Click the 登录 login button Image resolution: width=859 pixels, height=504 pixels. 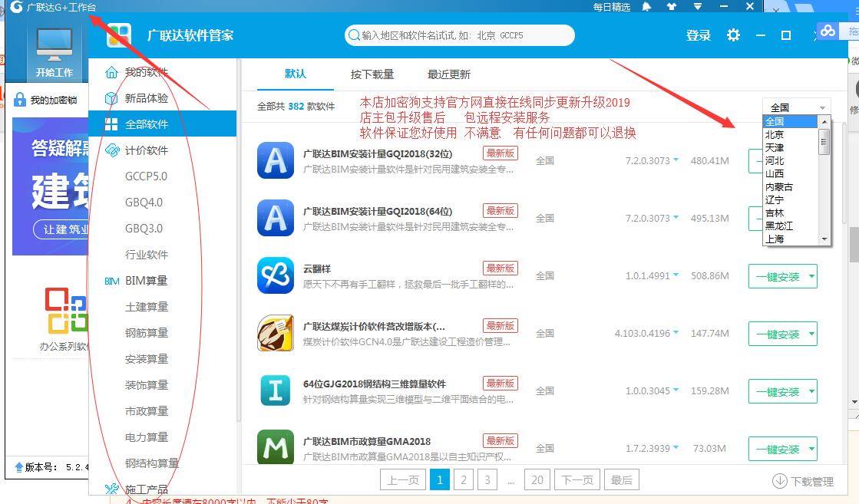click(698, 35)
